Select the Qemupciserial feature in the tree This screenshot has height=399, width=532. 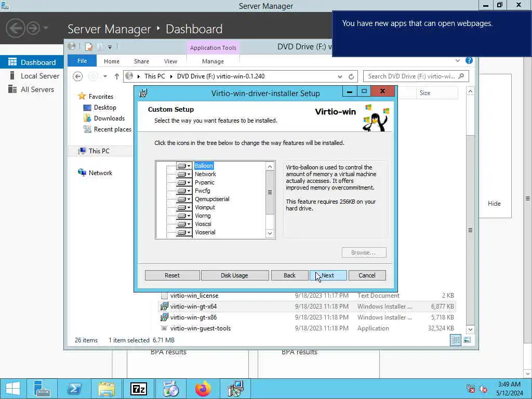(212, 199)
